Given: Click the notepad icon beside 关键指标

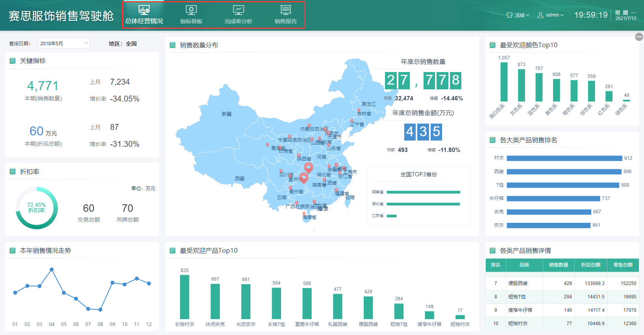Looking at the screenshot, I should click(x=13, y=61).
